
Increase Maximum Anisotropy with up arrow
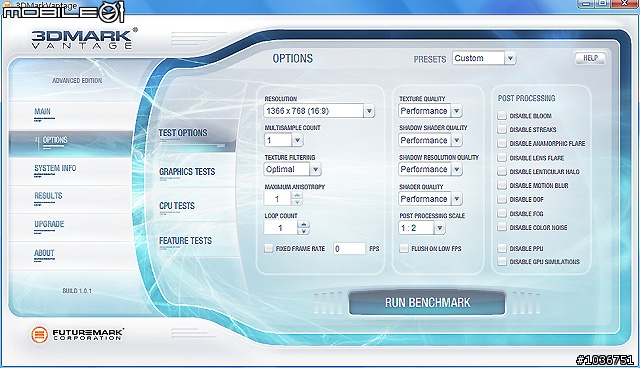297,195
